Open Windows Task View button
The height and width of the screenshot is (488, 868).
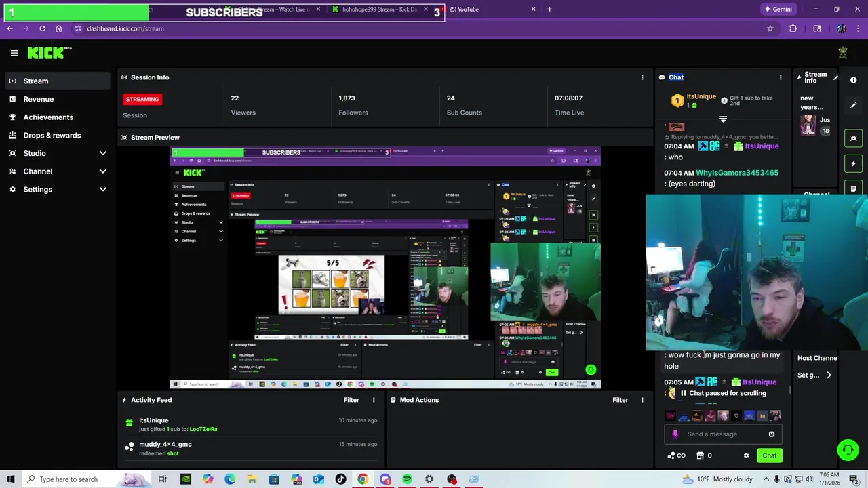click(x=163, y=479)
